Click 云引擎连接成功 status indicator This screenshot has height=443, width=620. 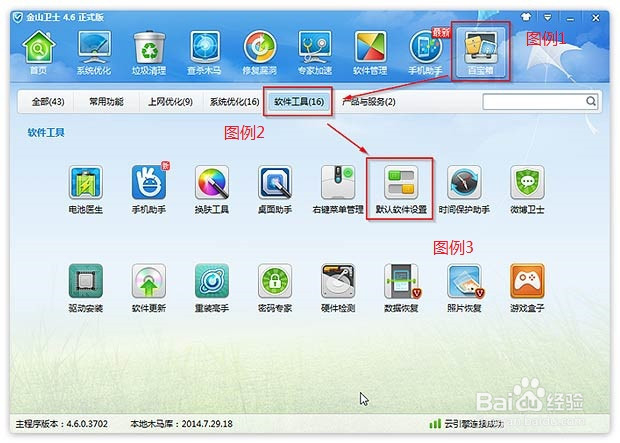(x=467, y=424)
